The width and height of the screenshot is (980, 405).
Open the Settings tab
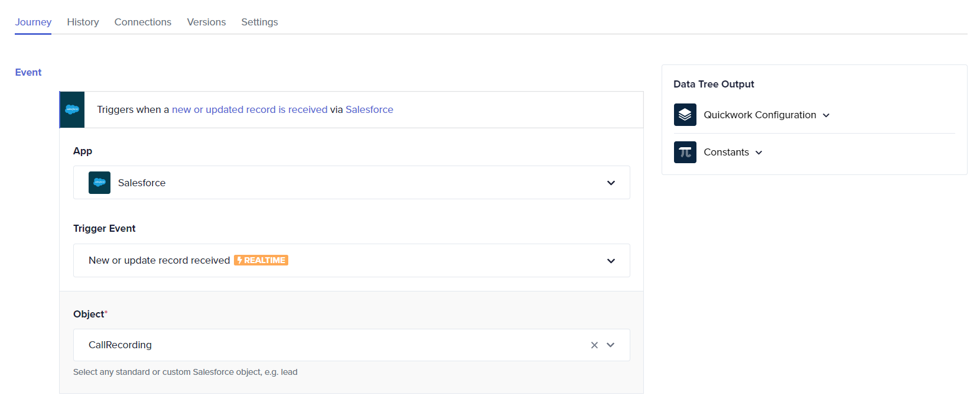259,22
